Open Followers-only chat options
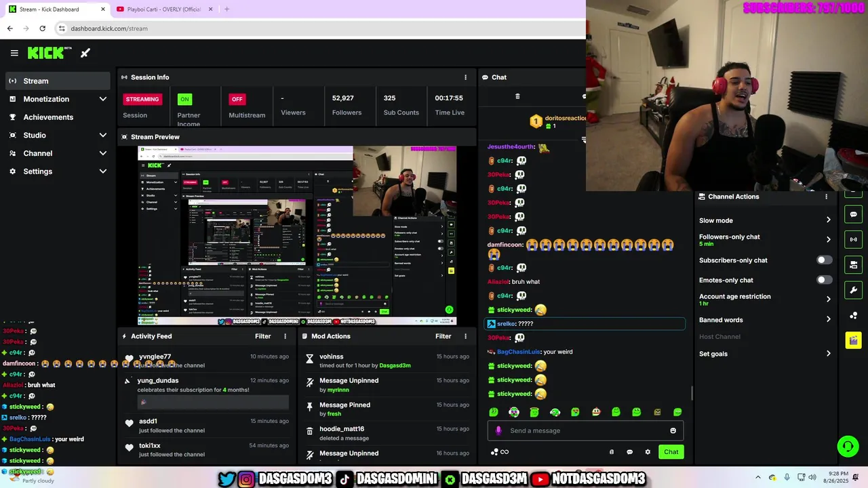Screen dimensions: 868x488 765,240
